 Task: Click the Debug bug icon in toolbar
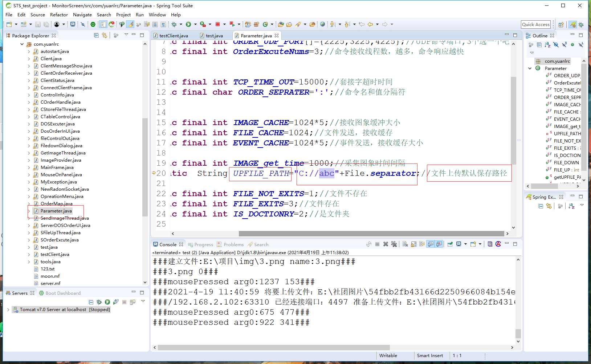pyautogui.click(x=174, y=24)
